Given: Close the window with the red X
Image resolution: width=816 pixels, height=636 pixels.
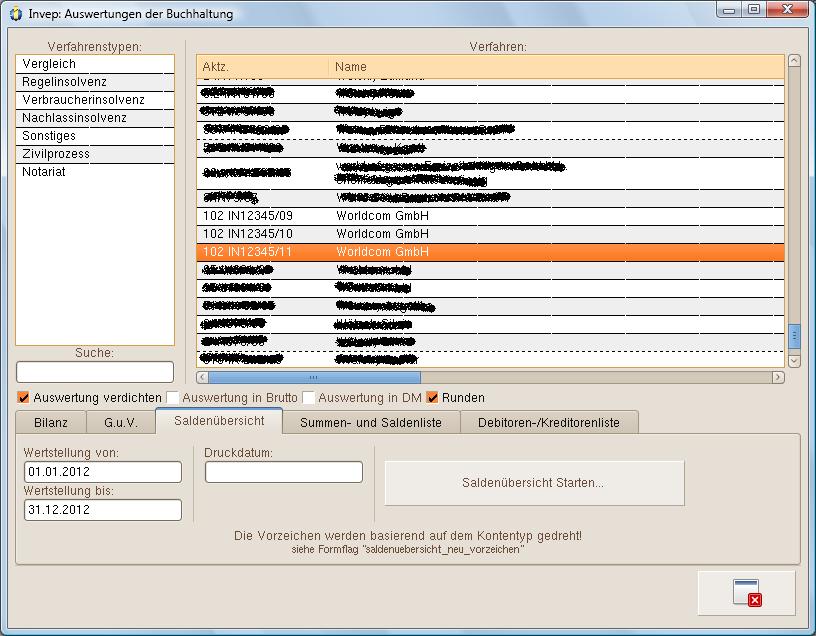Looking at the screenshot, I should click(787, 10).
